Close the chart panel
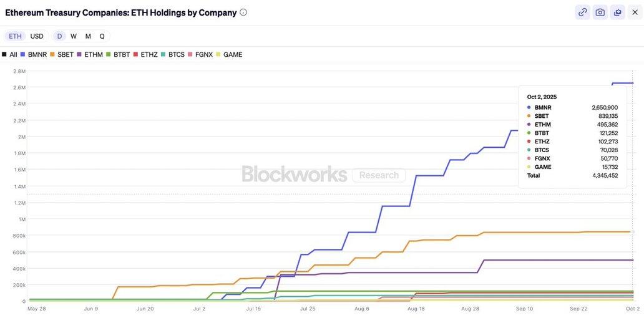644x318 pixels. click(635, 12)
